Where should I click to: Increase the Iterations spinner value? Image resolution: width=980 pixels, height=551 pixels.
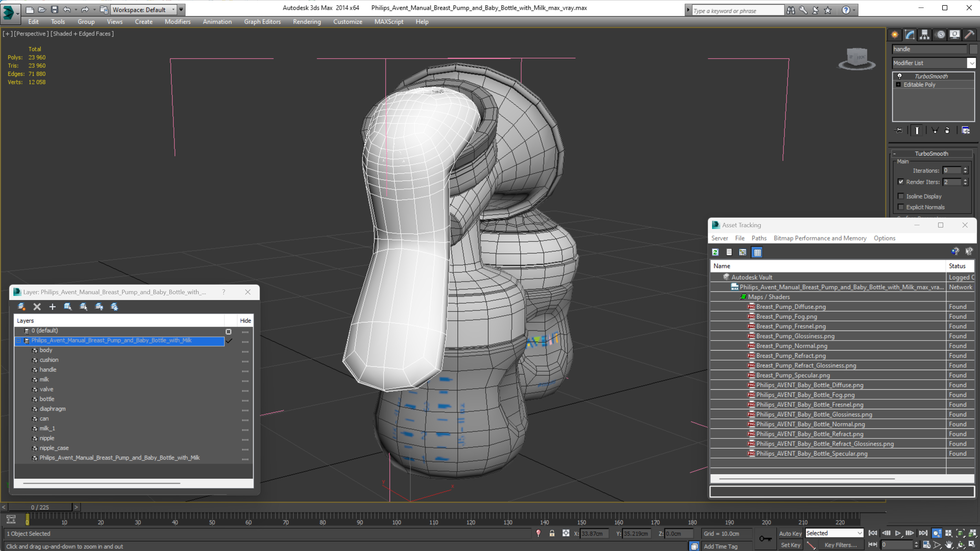coord(966,169)
